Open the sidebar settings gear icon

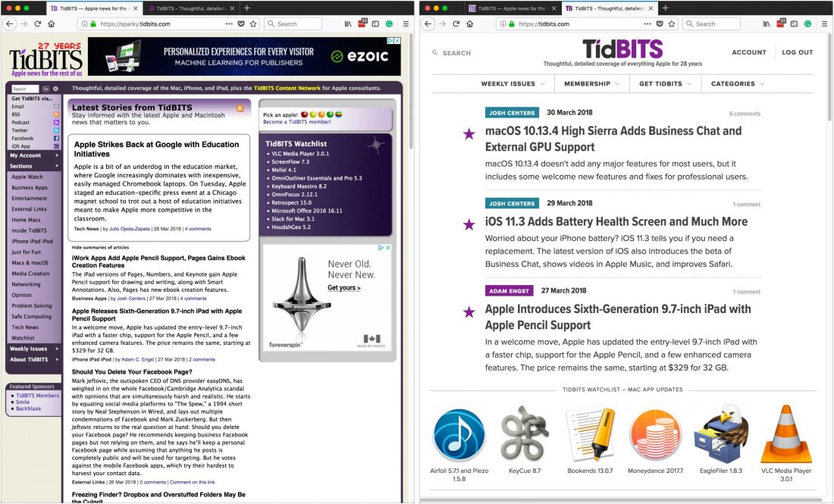click(55, 89)
